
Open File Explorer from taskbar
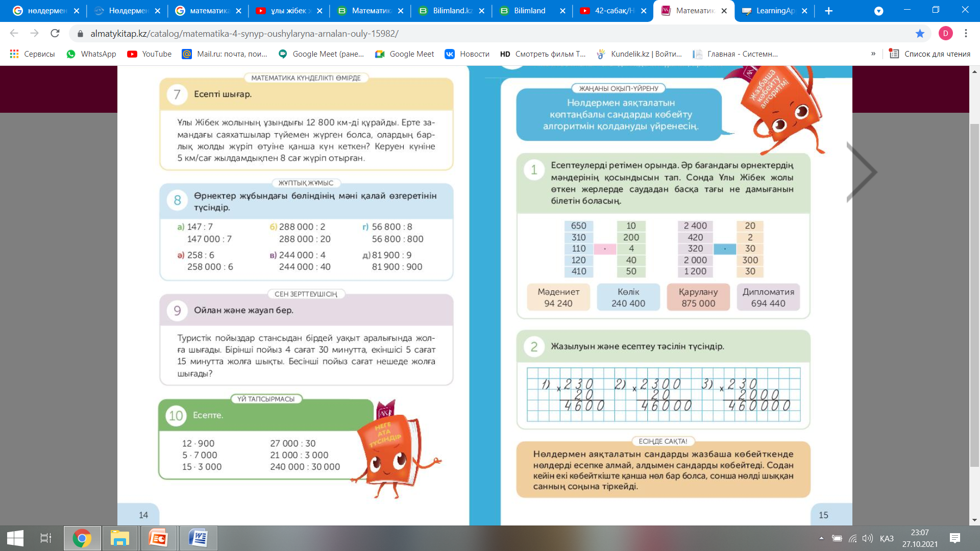[x=120, y=538]
